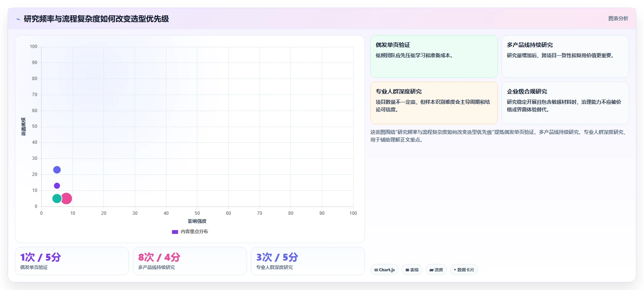
Task: Click the 专业人群深度研究 label under 3次 / 5分
Action: point(274,267)
